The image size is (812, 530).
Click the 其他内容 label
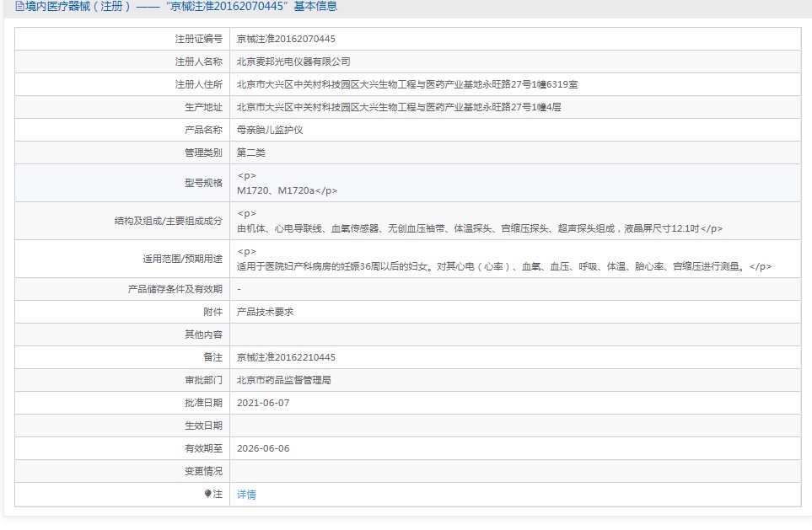pos(203,335)
